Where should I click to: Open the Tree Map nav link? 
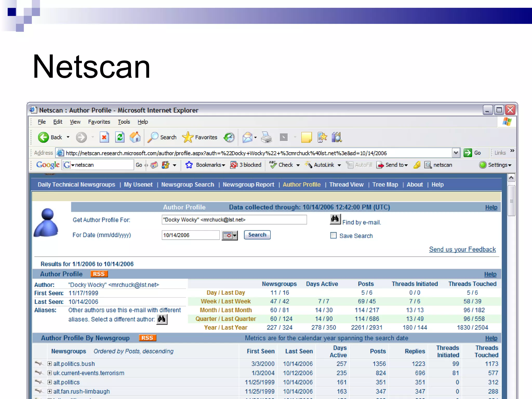coord(385,184)
